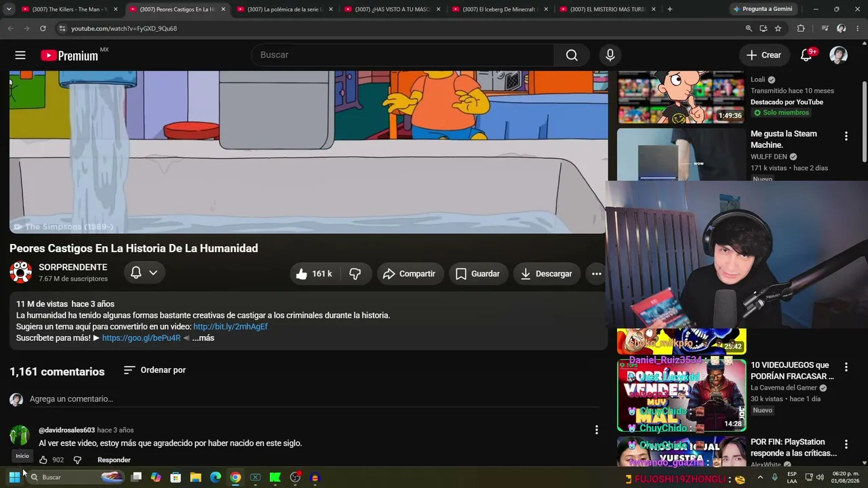Open OBS Studio from the taskbar
868x488 pixels.
295,477
